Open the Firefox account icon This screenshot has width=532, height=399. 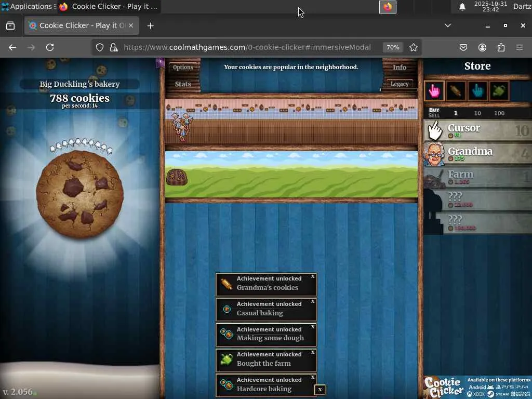point(482,47)
